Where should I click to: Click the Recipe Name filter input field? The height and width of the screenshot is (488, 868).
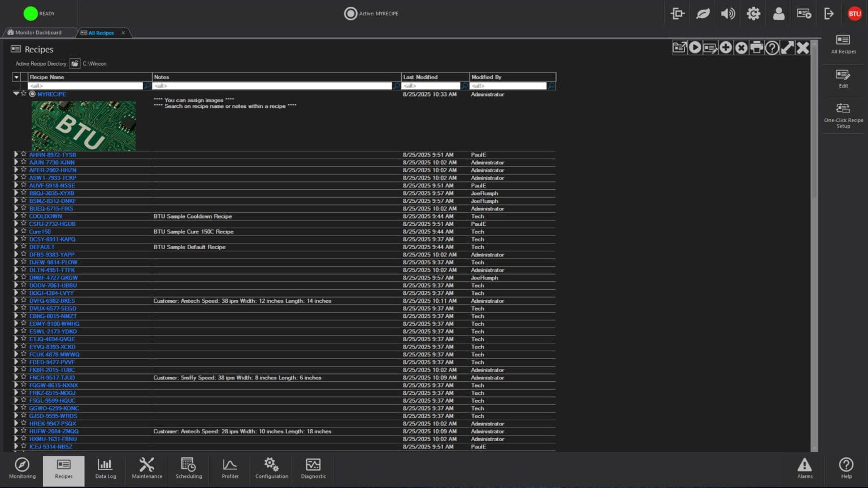click(x=85, y=86)
